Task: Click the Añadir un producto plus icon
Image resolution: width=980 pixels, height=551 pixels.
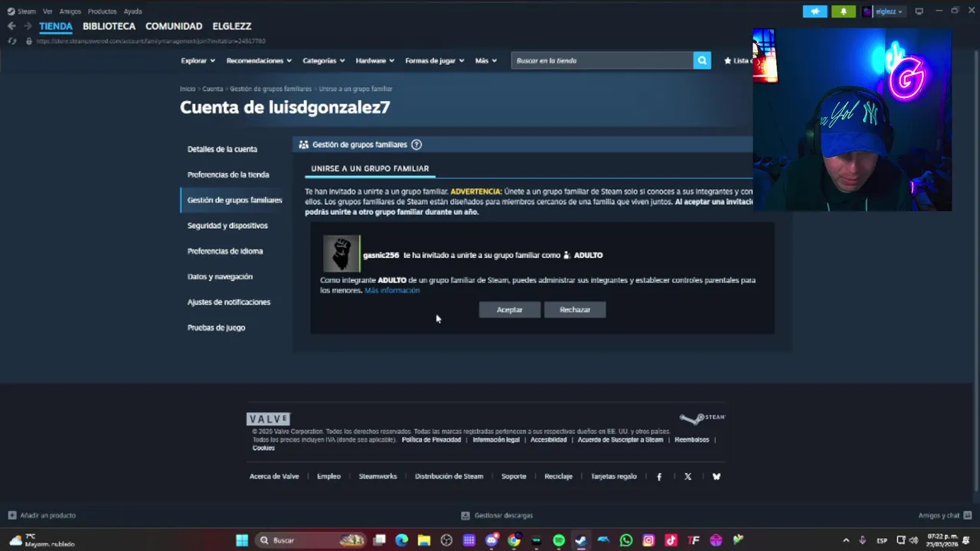Action: [11, 515]
